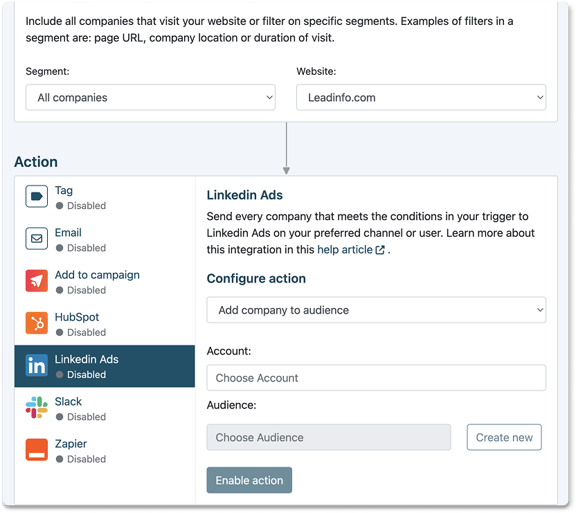The width and height of the screenshot is (576, 513).
Task: Click the LinkedIn logo icon
Action: coord(36,366)
